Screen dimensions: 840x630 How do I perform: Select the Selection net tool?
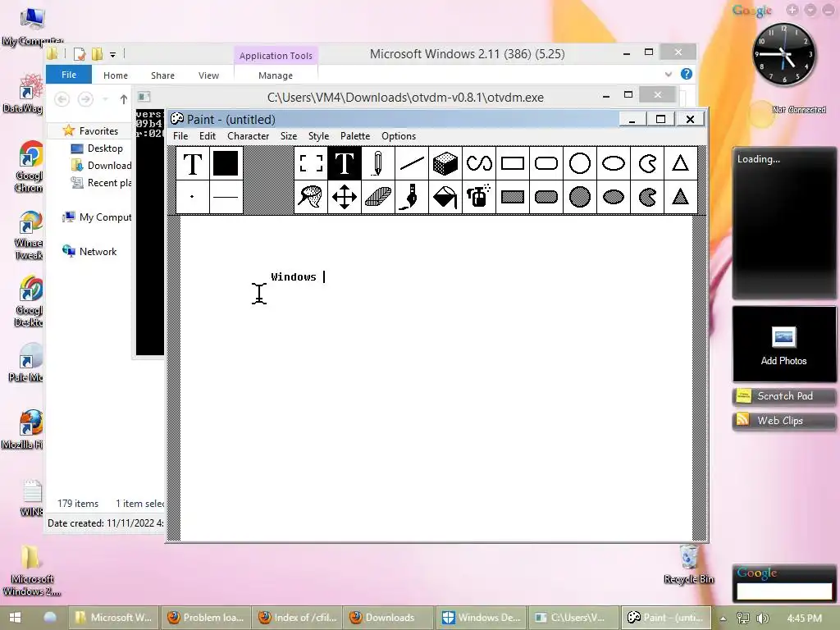[311, 197]
